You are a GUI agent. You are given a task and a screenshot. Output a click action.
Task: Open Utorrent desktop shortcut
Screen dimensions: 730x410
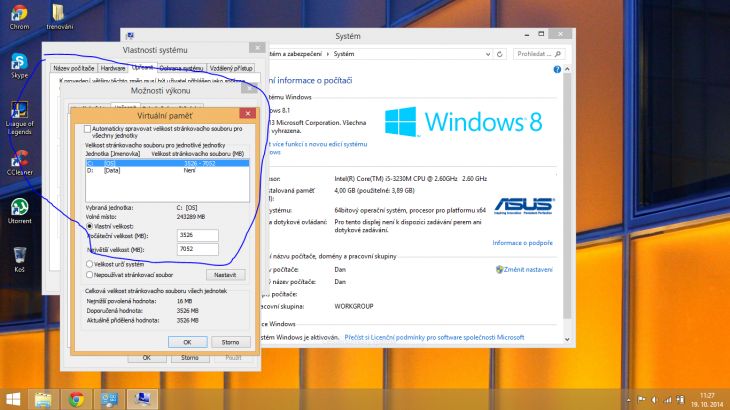pos(19,211)
